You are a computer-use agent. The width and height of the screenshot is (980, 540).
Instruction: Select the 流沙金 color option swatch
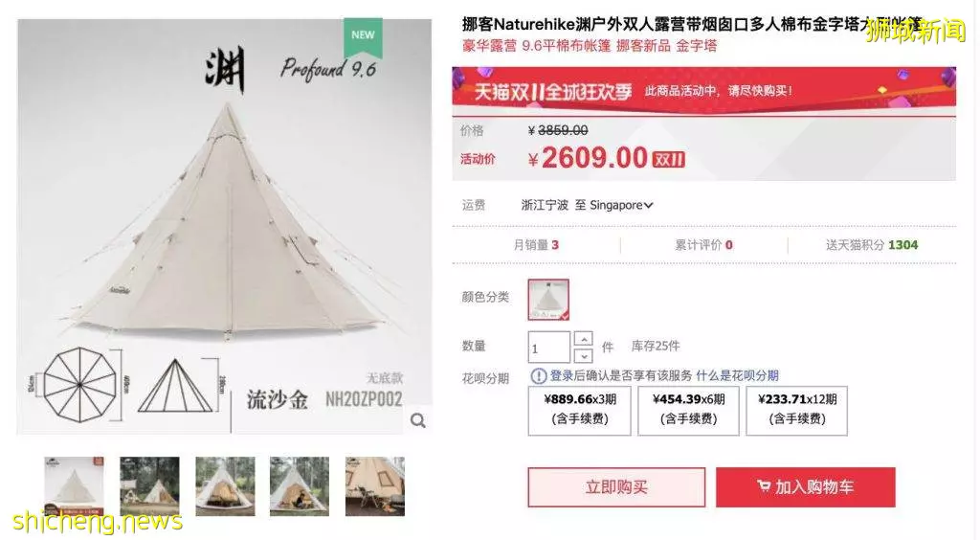[x=548, y=300]
